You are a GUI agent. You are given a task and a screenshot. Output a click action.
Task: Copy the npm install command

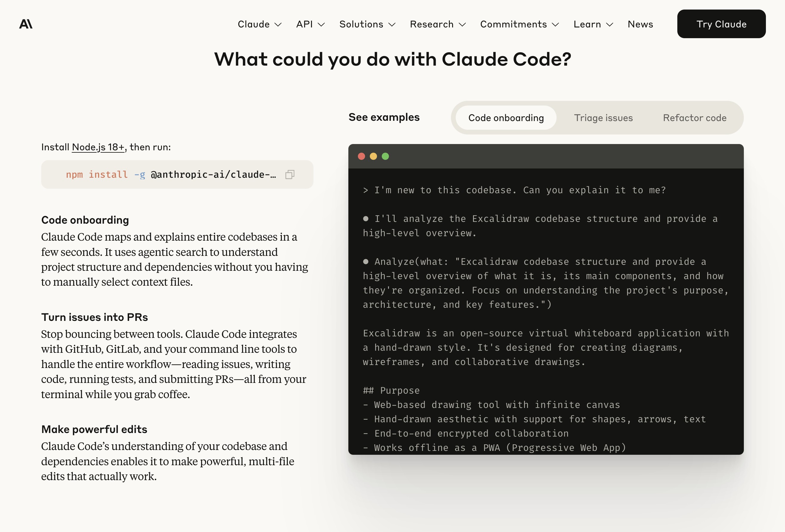point(290,174)
